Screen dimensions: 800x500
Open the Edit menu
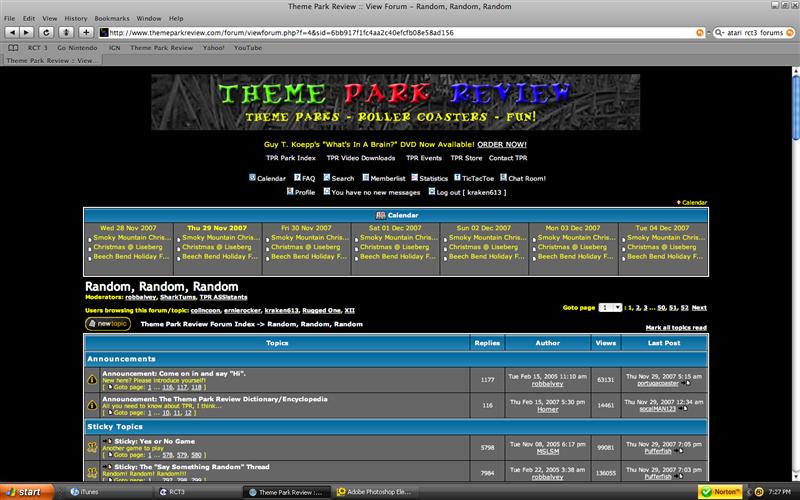point(29,18)
